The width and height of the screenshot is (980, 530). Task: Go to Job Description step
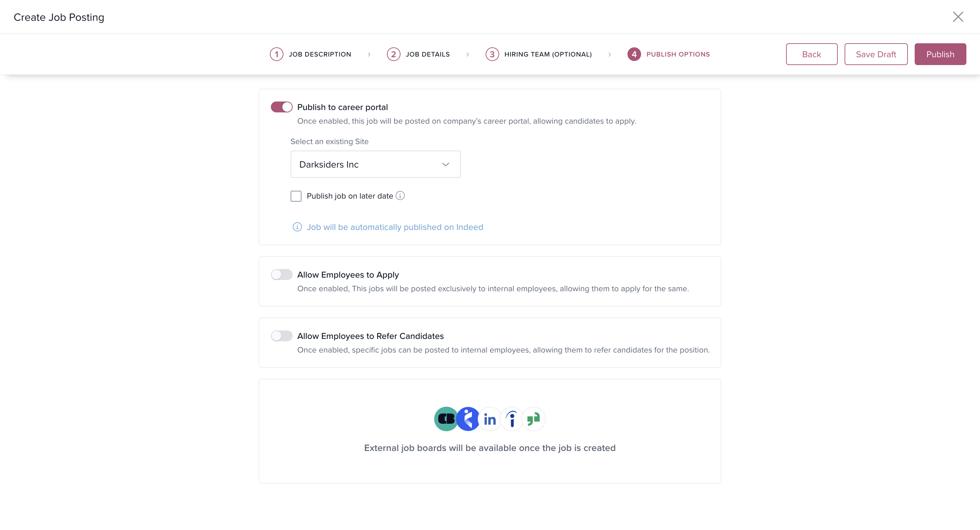[x=310, y=54]
